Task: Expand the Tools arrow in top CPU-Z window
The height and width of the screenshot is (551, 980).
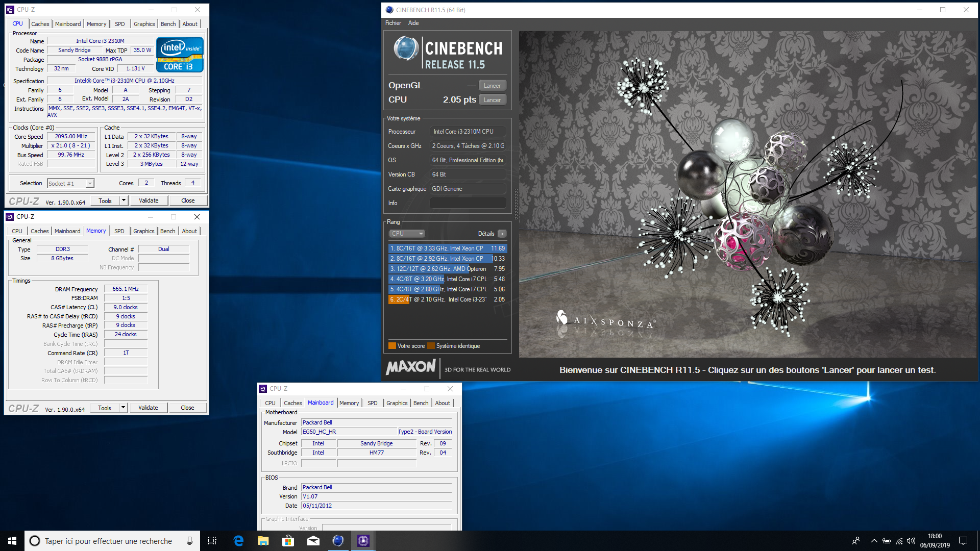Action: 124,201
